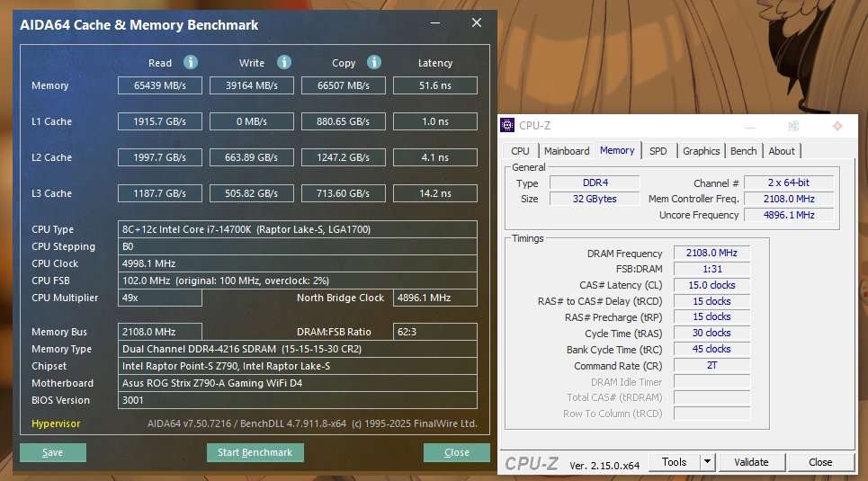
Task: Click the CPU-Z Type DDR4 value
Action: [595, 183]
